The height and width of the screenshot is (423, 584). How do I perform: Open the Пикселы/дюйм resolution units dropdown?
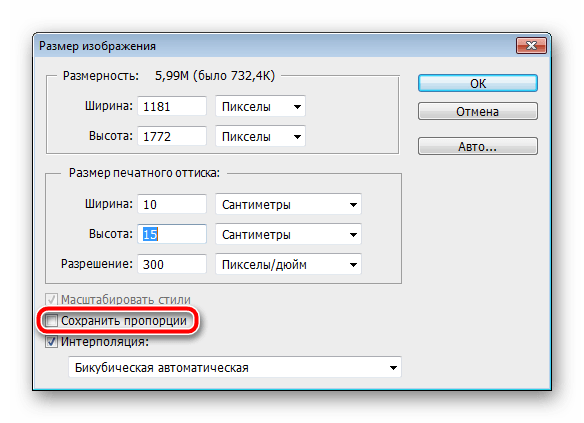tap(288, 264)
